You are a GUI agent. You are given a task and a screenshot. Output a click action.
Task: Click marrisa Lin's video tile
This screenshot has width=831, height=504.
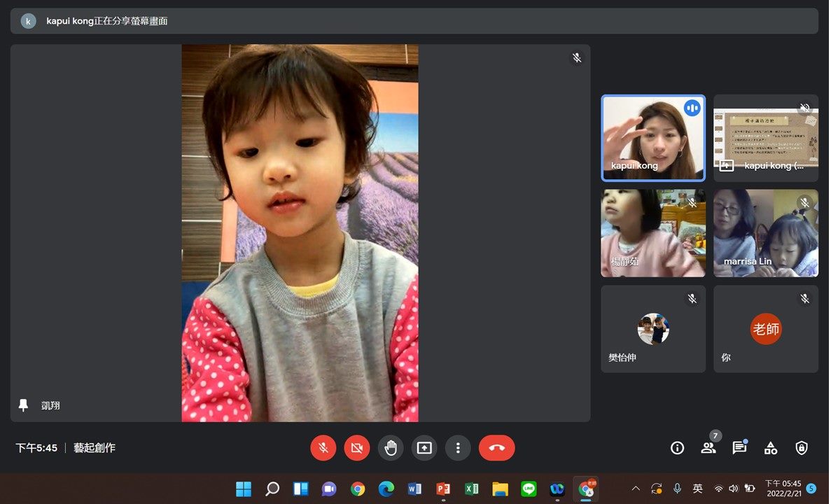[766, 233]
